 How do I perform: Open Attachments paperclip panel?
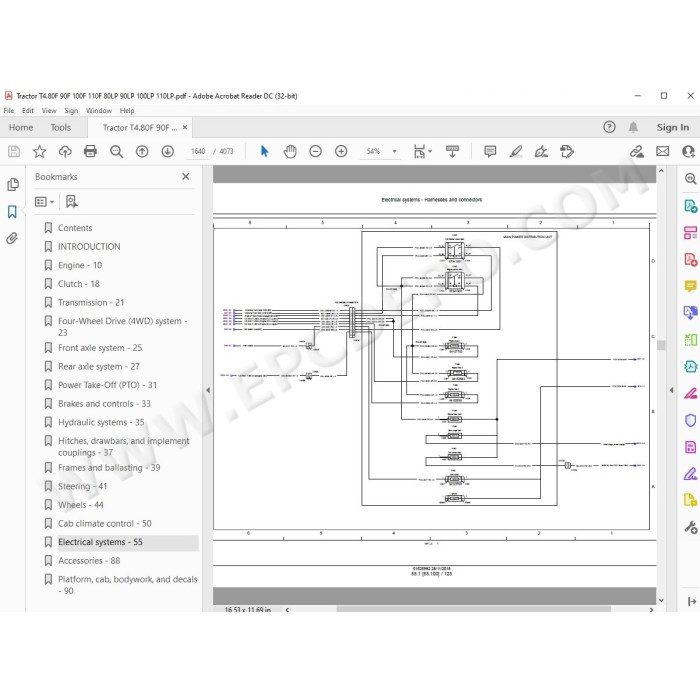click(x=12, y=238)
